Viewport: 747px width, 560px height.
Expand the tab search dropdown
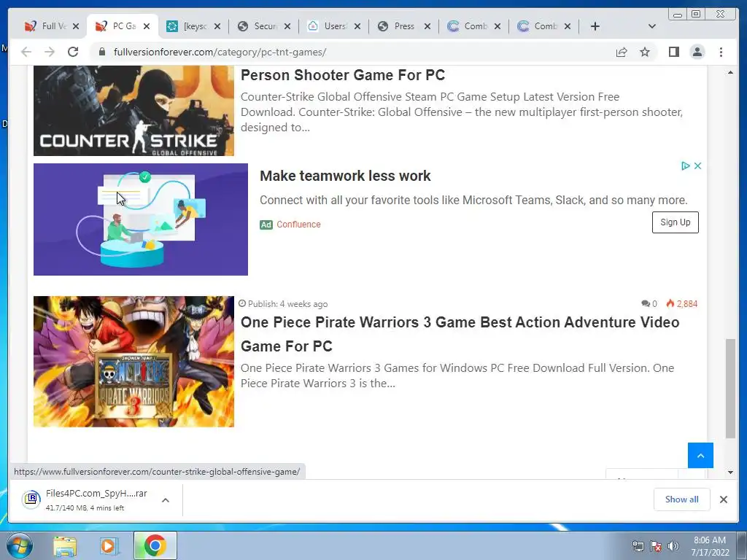click(652, 26)
